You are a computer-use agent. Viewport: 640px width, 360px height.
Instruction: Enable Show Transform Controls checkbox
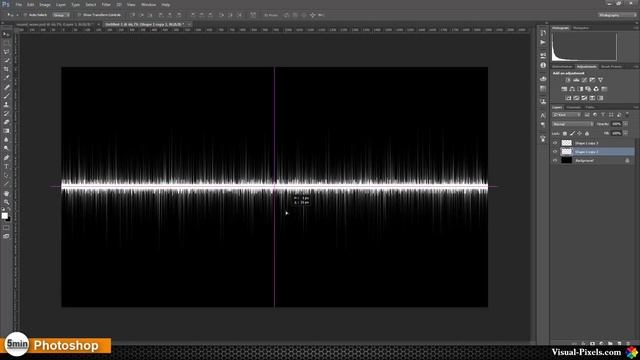(x=79, y=15)
